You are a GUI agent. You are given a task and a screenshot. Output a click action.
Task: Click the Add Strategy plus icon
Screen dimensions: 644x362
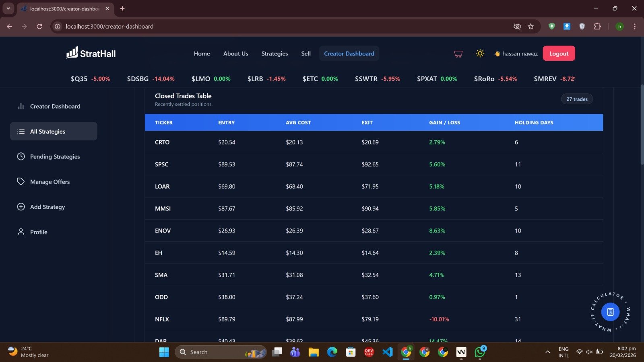point(21,207)
